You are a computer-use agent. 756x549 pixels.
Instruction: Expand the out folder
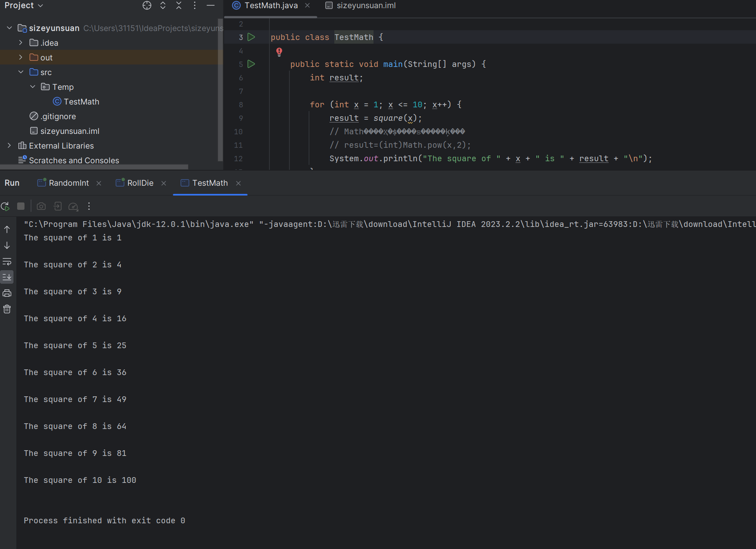[21, 58]
